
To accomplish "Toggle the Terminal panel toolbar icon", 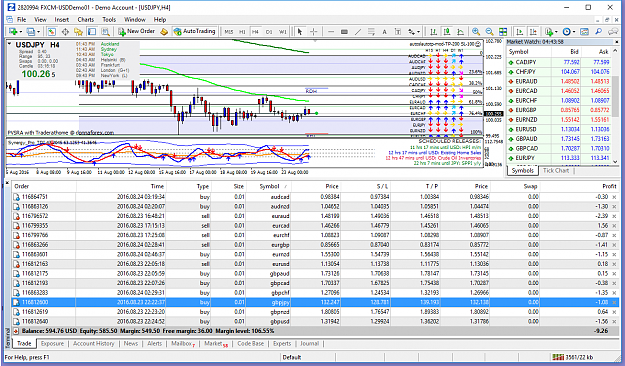I will click(x=92, y=31).
